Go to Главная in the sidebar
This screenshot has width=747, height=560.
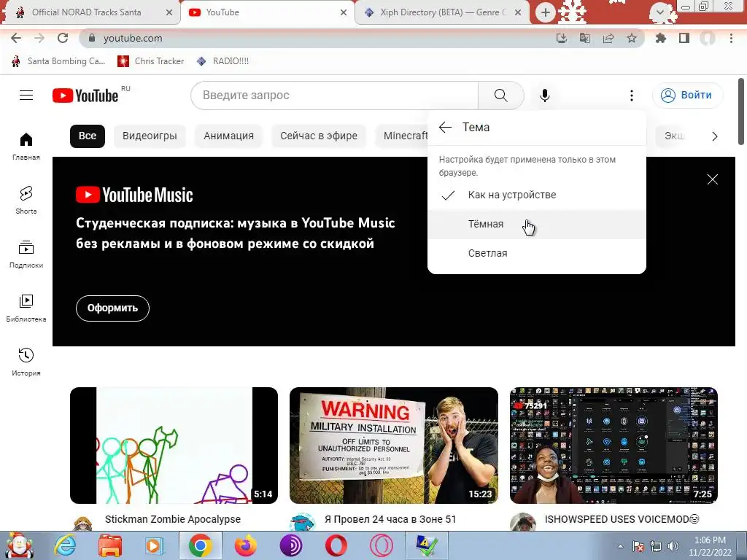click(x=26, y=146)
